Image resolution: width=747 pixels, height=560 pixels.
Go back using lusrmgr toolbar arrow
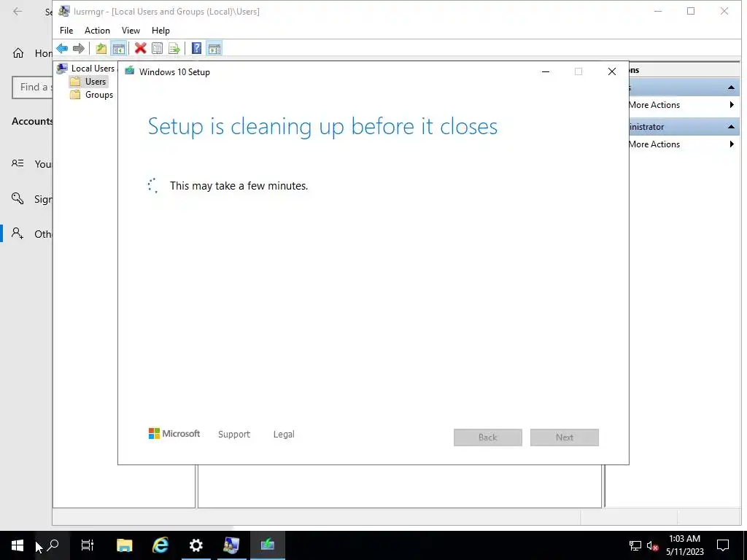pos(62,48)
